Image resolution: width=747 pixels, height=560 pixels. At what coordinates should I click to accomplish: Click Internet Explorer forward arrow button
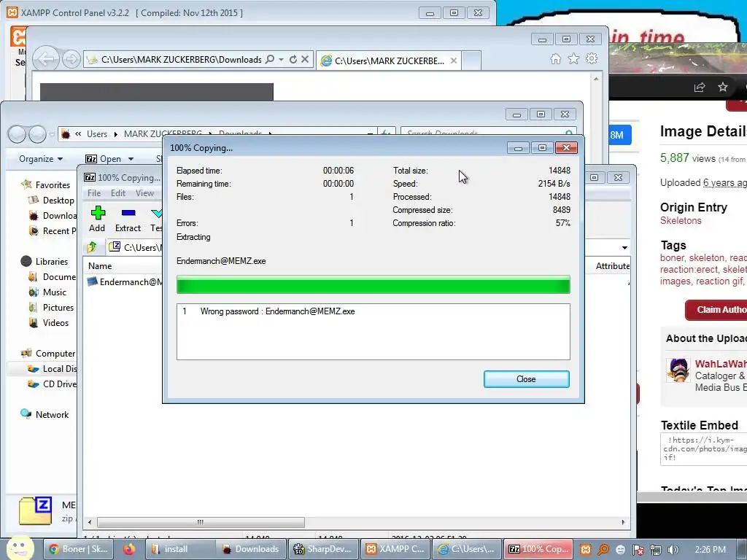(71, 60)
